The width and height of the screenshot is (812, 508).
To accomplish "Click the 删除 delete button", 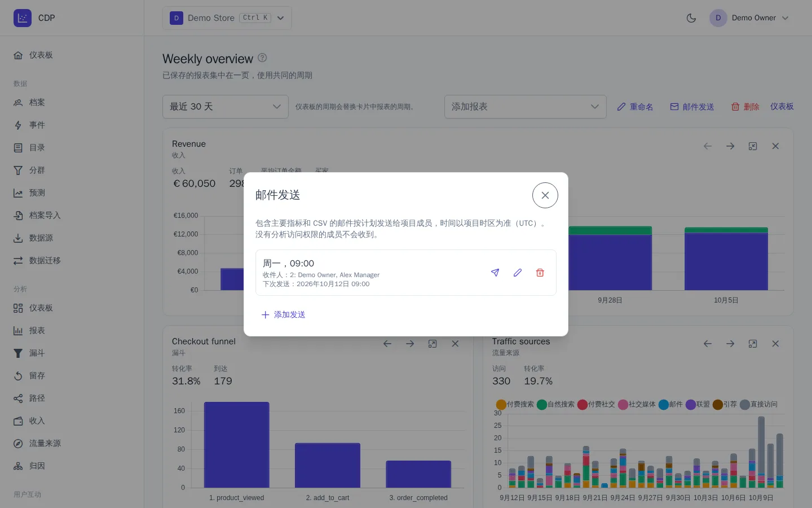I will [745, 107].
